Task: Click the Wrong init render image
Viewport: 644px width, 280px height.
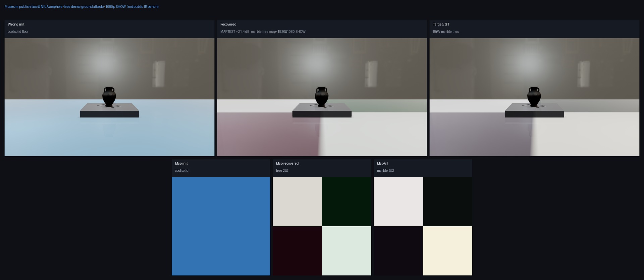Action: click(x=109, y=97)
